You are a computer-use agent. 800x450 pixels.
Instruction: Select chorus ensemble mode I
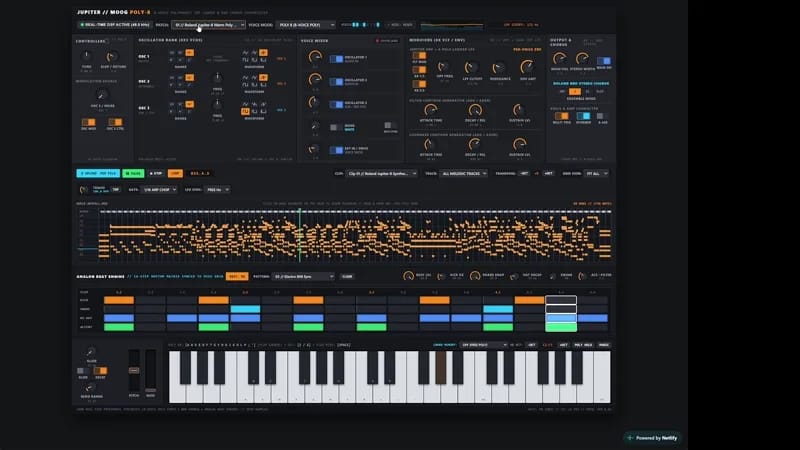[x=575, y=91]
